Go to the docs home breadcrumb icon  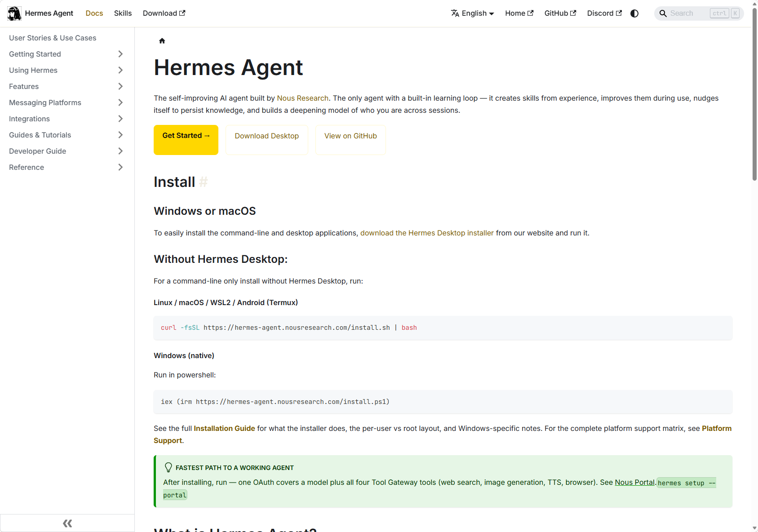pos(162,41)
